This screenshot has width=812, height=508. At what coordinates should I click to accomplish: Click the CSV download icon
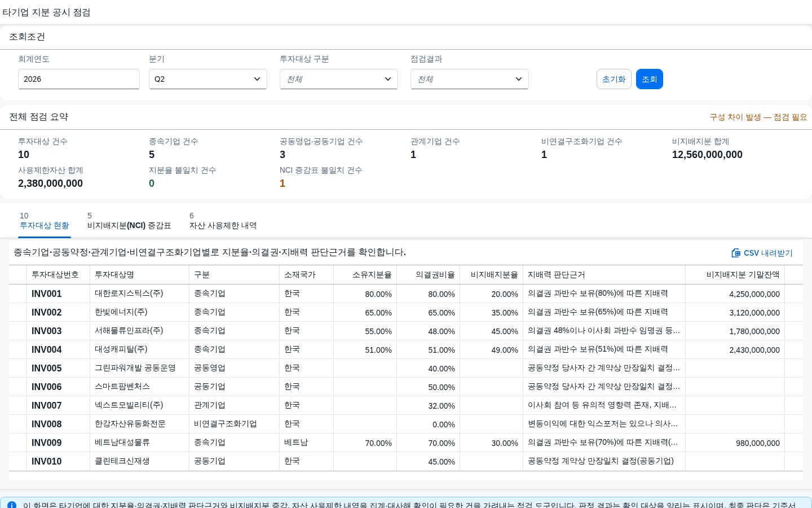(736, 253)
